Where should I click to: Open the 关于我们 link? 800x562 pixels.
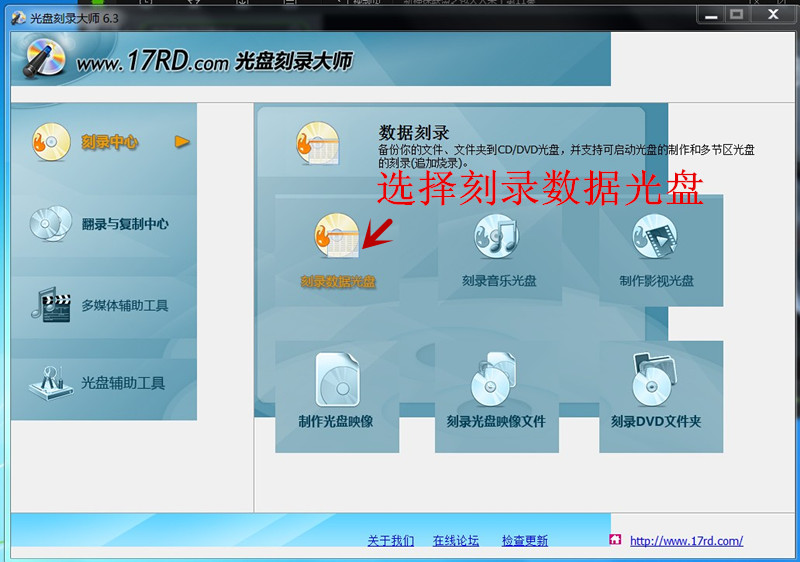391,541
